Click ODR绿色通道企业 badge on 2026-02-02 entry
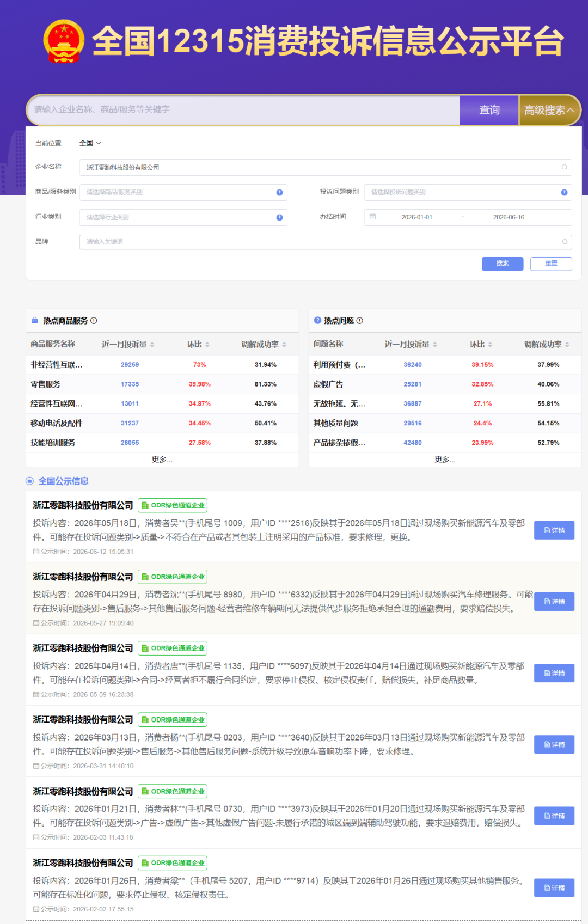Viewport: 588px width, 924px height. [173, 863]
